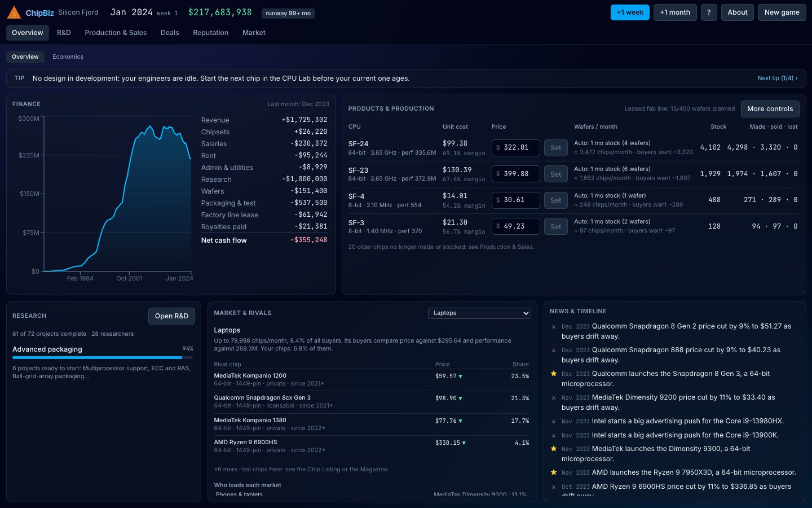This screenshot has height=508, width=812.
Task: Click the price-cut icon beside Snapdragon 8 Gen 2 news
Action: coord(554,326)
